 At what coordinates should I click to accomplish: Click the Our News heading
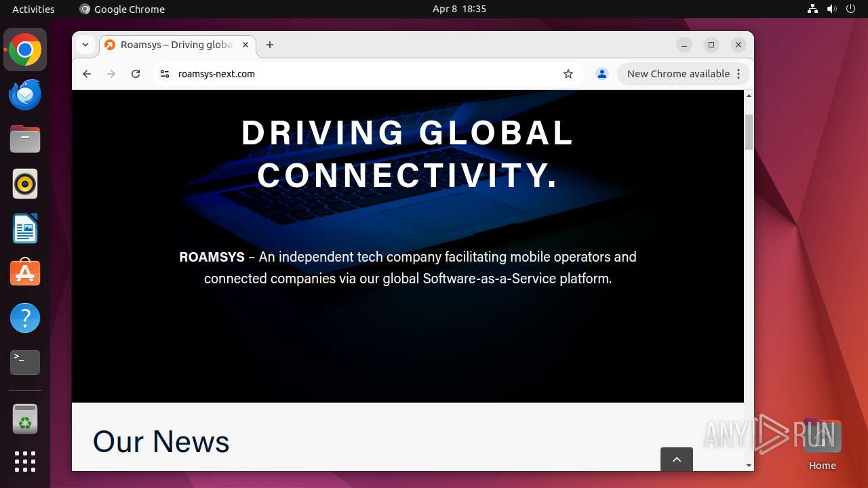coord(161,441)
